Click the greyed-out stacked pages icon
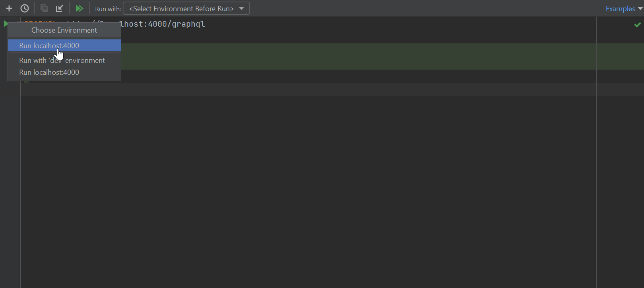Screen dimensions: 644x288 click(x=44, y=8)
